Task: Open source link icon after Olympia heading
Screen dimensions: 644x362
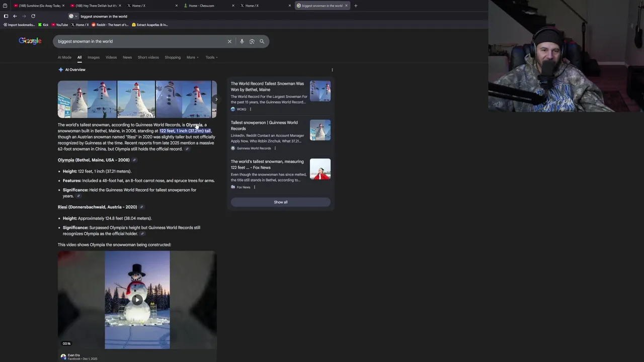Action: click(x=134, y=160)
